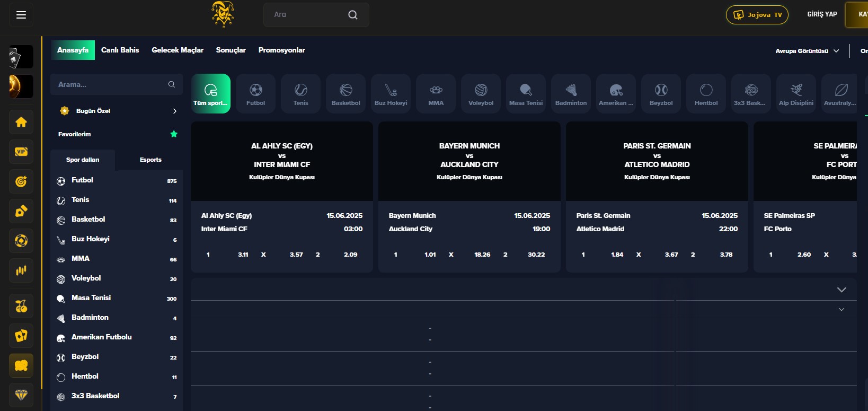Screen dimensions: 868x411
Task: Open Futbol in sports list
Action: pyautogui.click(x=117, y=180)
